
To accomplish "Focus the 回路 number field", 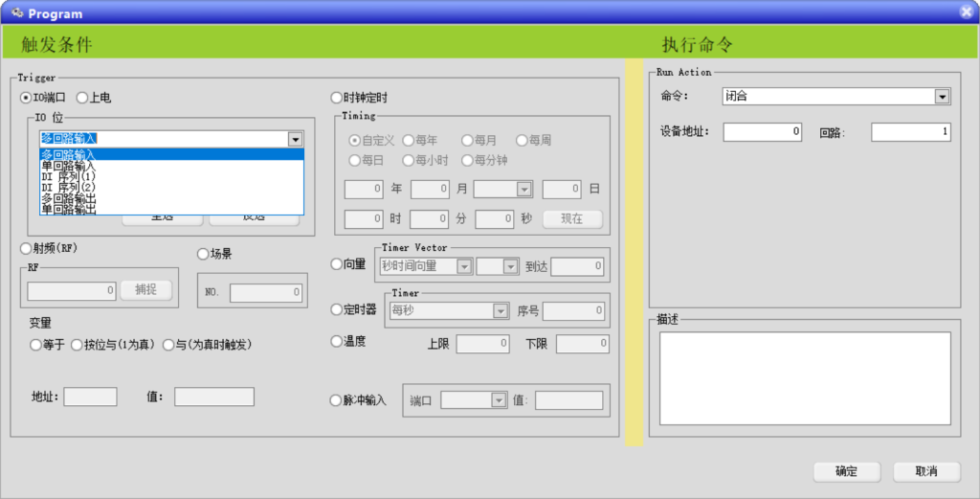I will coord(910,132).
